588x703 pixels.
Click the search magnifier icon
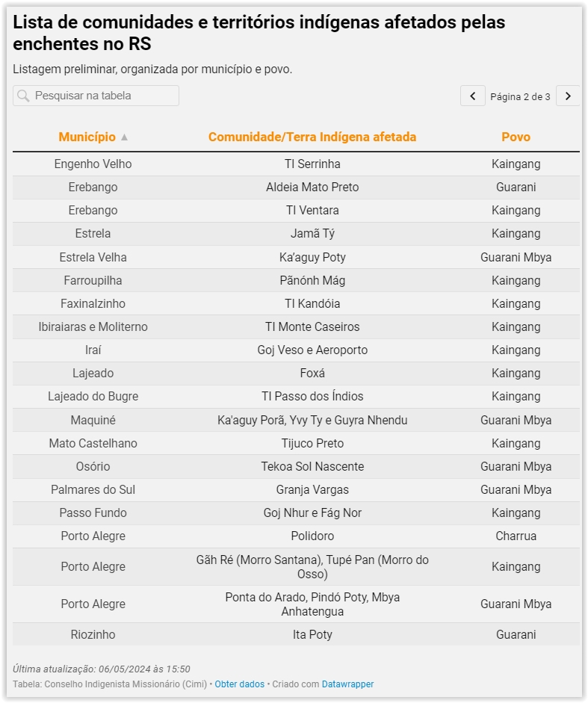pos(23,96)
